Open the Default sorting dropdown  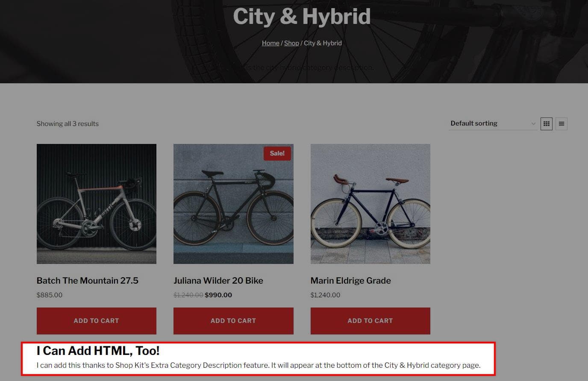493,123
